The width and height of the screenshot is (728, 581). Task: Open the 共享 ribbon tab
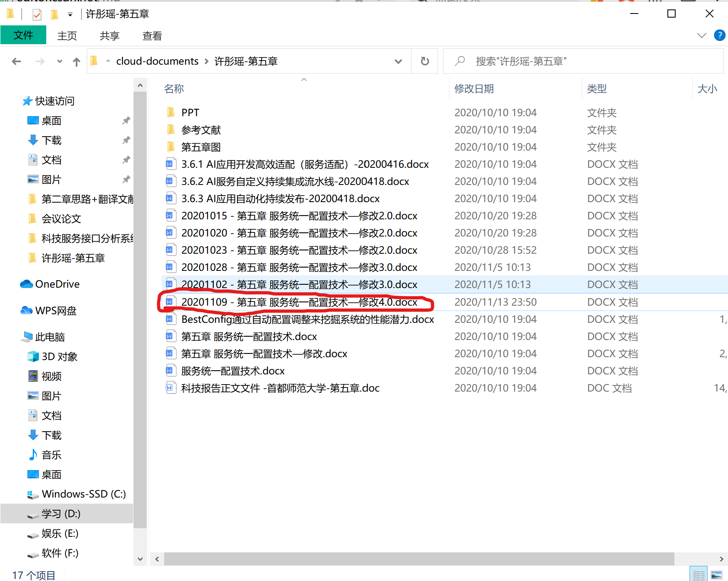click(109, 36)
